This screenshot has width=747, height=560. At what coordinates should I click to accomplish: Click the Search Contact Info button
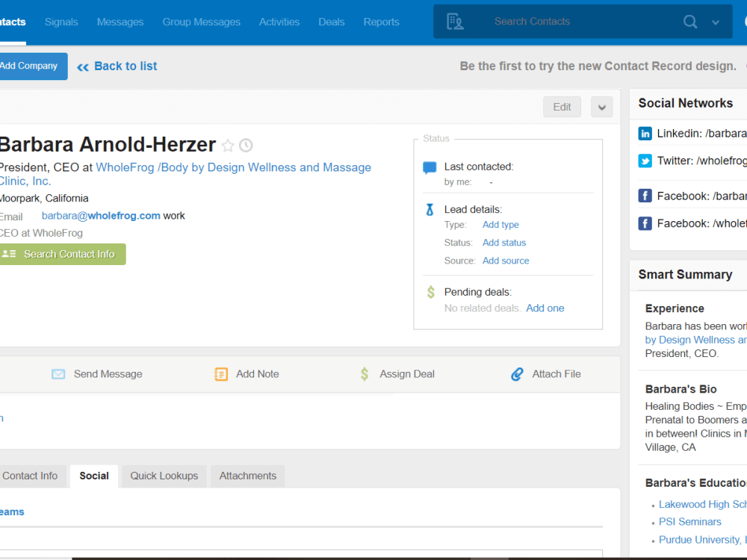coord(62,255)
